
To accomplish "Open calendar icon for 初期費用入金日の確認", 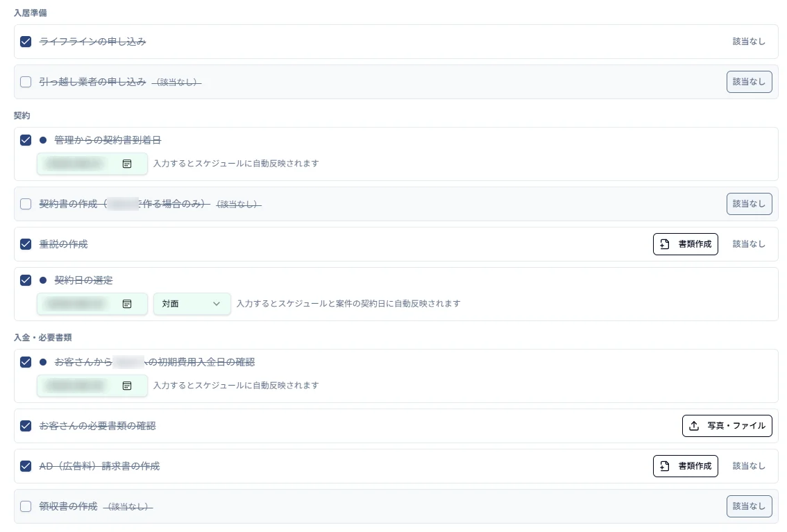I will coord(127,386).
